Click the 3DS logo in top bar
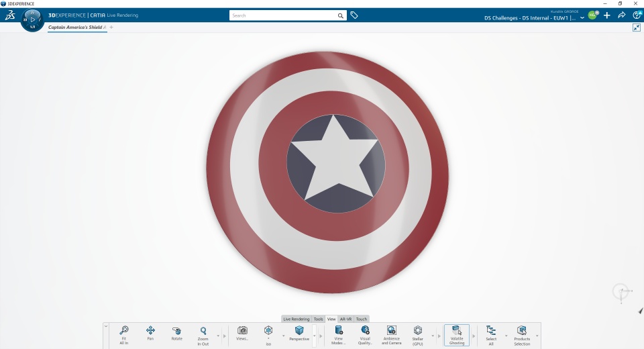 (10, 15)
